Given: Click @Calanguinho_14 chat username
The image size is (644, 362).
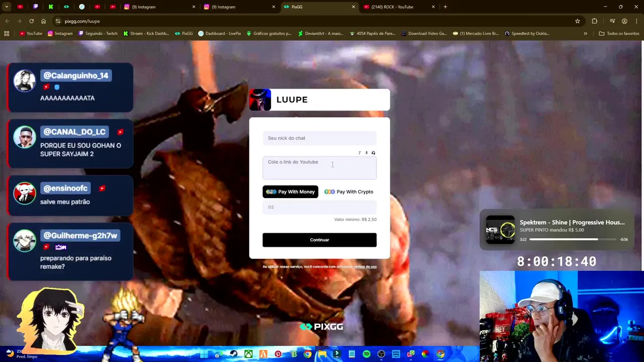Looking at the screenshot, I should pyautogui.click(x=75, y=75).
